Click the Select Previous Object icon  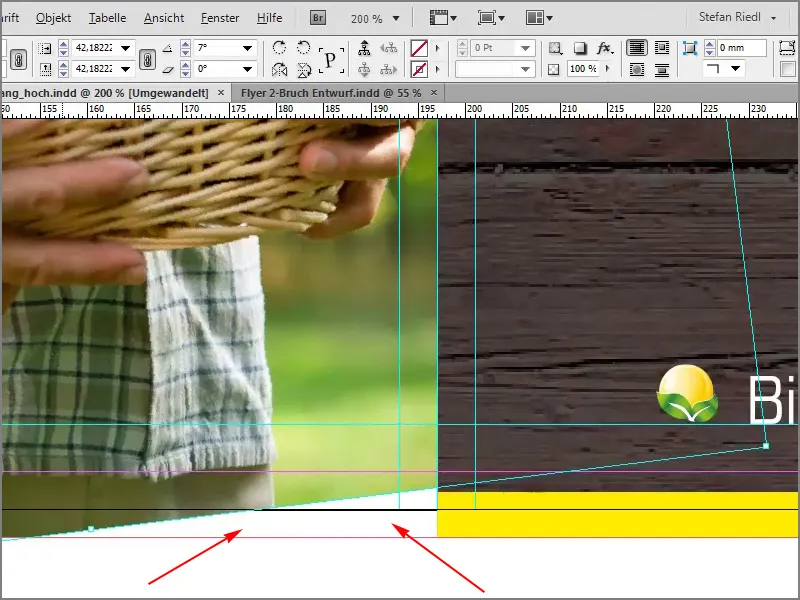coord(389,48)
